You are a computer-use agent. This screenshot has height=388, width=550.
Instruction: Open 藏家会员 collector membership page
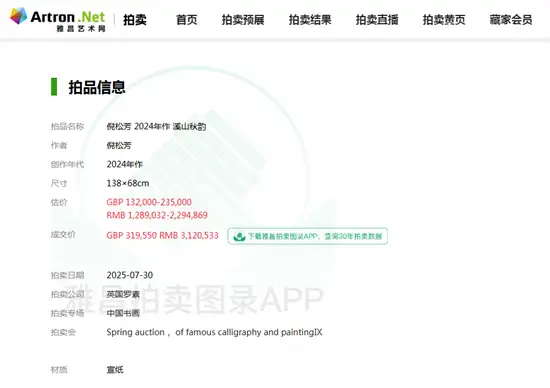(x=511, y=20)
